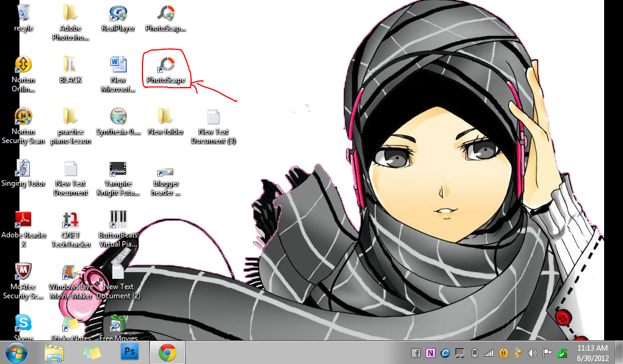Select the New Microsoft Word document icon
623x364 pixels.
pyautogui.click(x=118, y=74)
